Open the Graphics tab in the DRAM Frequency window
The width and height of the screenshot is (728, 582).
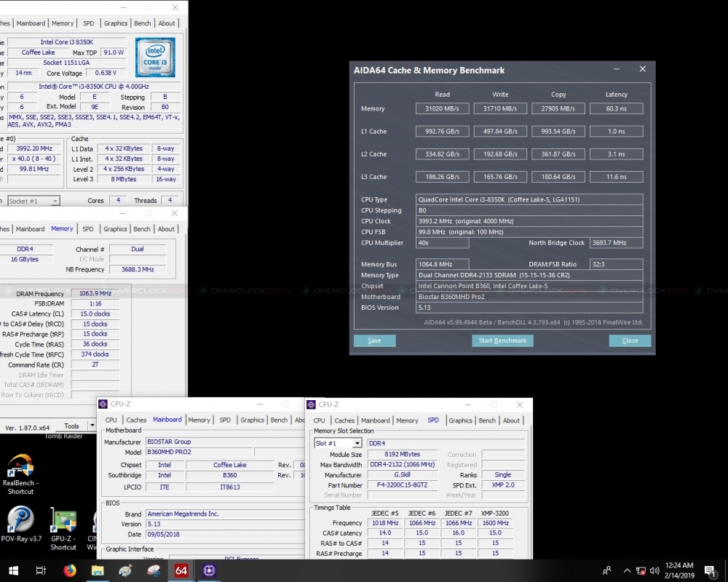115,229
